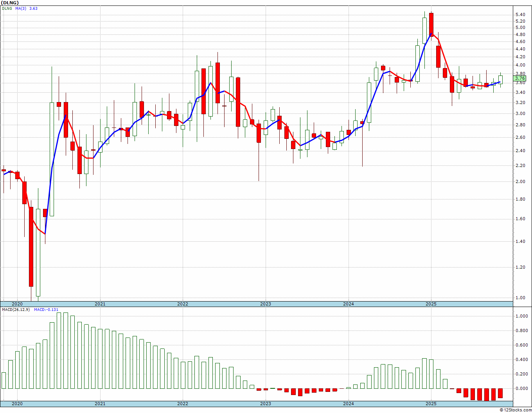Viewport: 532px width, 413px height.
Task: Click 2024 on the MACD panel time axis
Action: tap(349, 404)
